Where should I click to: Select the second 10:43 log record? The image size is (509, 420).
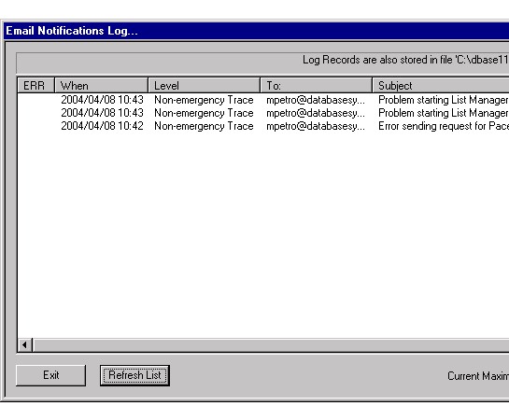(263, 113)
